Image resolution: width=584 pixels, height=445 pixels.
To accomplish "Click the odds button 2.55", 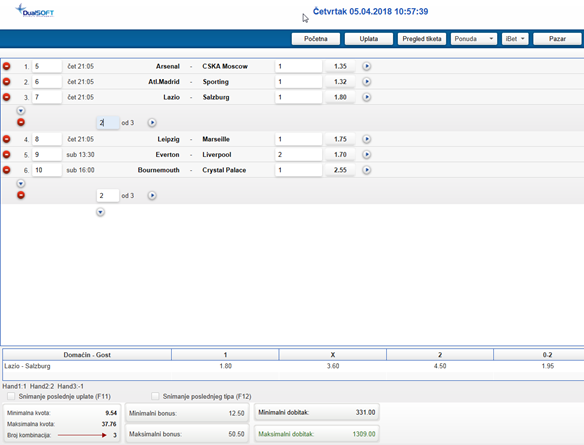I will [340, 170].
